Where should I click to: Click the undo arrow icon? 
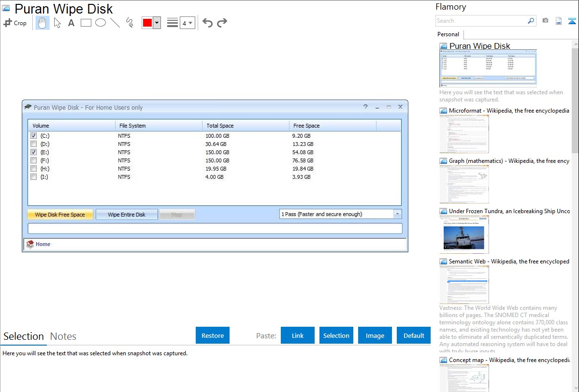[x=207, y=23]
